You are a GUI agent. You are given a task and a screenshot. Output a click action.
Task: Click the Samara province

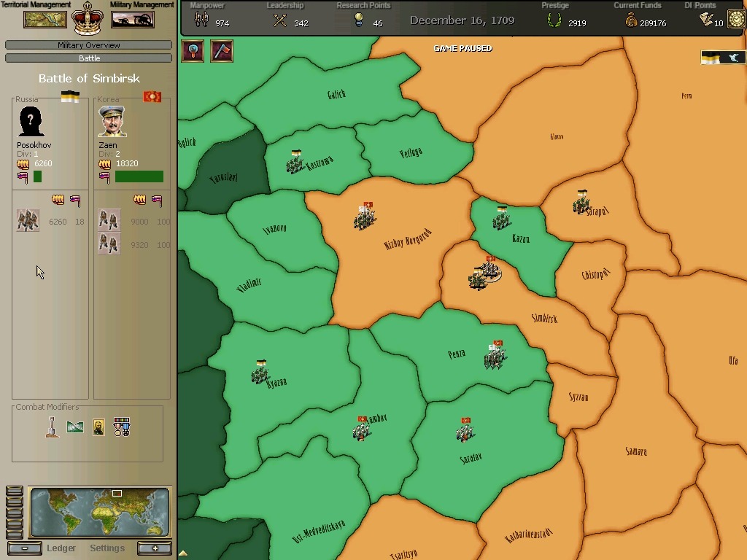[x=636, y=451]
